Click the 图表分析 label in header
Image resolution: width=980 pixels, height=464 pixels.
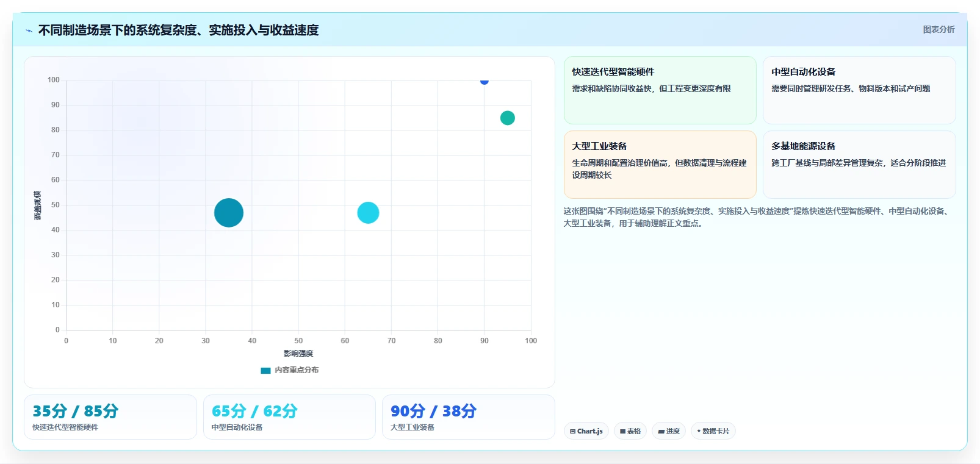939,29
